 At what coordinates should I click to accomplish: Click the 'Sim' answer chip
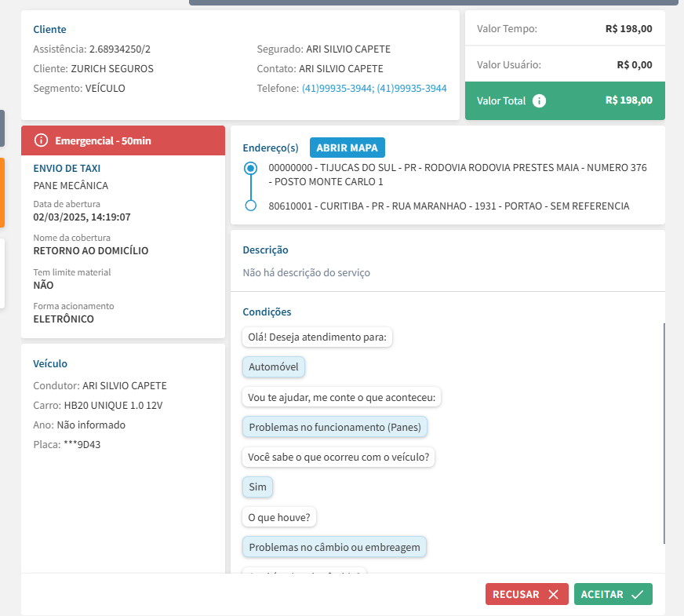(257, 487)
